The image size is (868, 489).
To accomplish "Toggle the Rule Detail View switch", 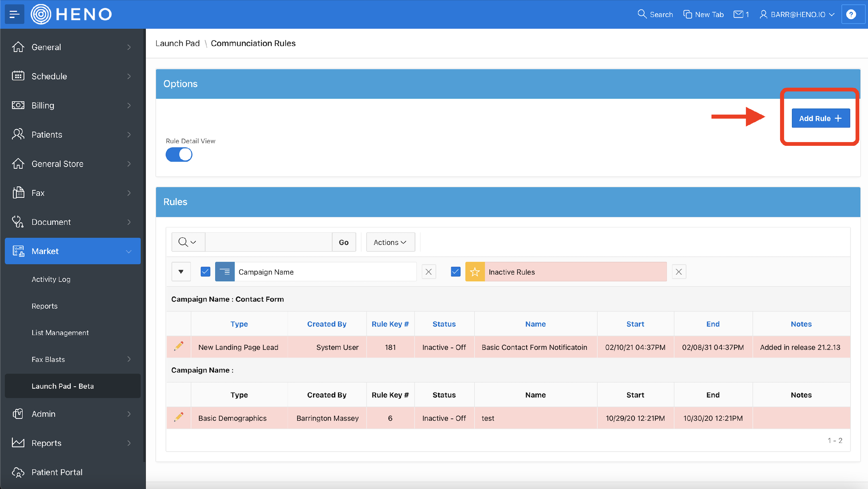I will coord(179,155).
